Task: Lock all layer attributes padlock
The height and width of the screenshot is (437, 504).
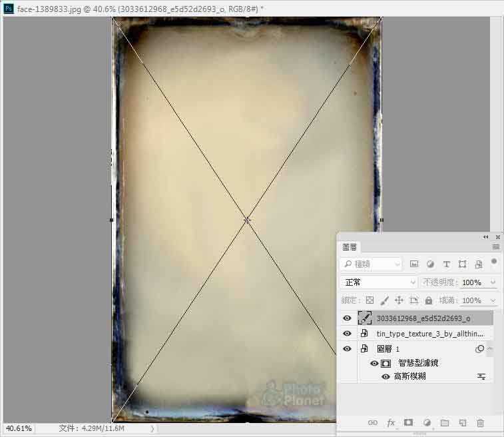Action: (429, 300)
